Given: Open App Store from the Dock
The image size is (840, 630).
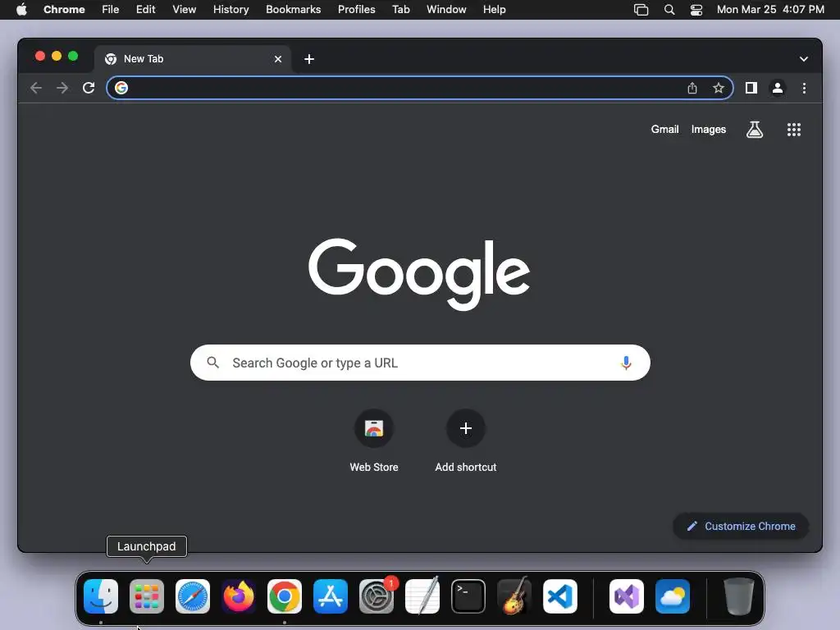Looking at the screenshot, I should click(x=331, y=596).
